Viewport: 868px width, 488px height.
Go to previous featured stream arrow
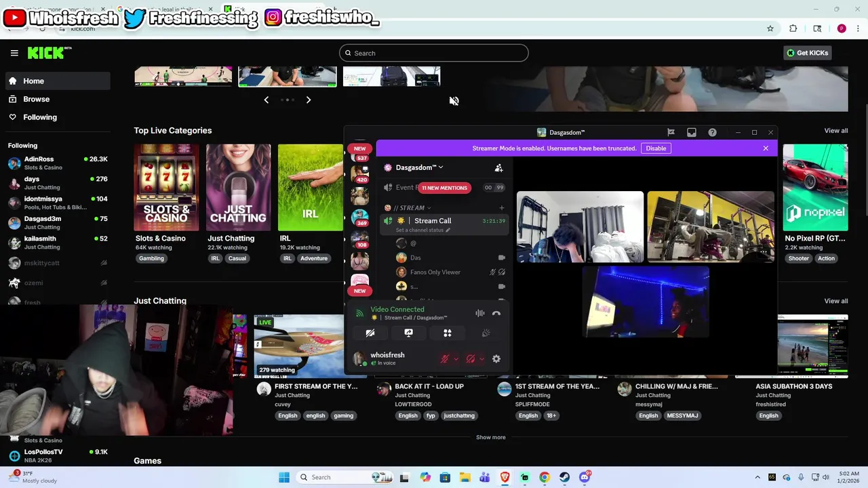tap(266, 100)
